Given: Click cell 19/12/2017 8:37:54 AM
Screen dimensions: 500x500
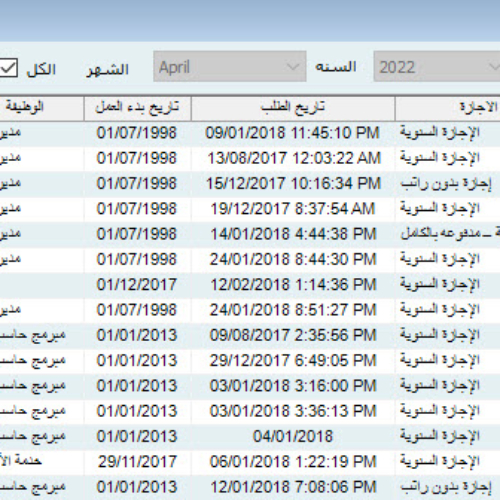Looking at the screenshot, I should (x=293, y=209).
